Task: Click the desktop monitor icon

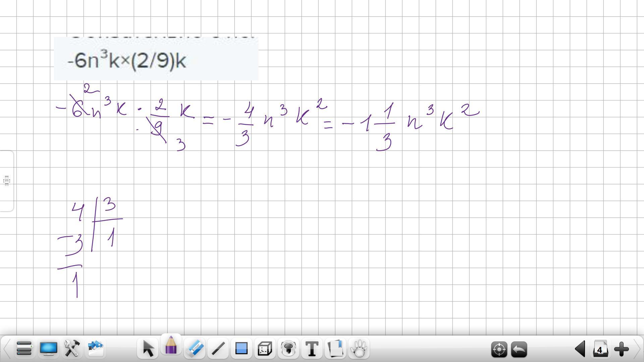Action: (48, 349)
